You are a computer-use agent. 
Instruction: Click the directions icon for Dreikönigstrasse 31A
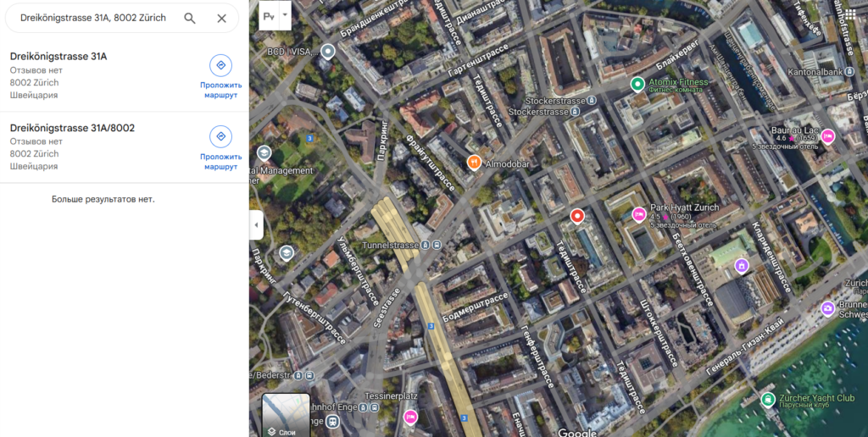220,65
